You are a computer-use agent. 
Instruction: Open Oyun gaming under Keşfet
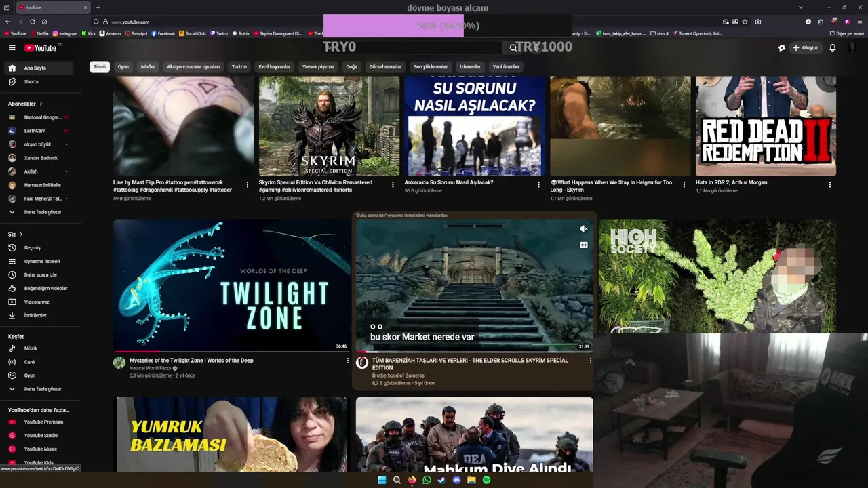click(x=30, y=375)
